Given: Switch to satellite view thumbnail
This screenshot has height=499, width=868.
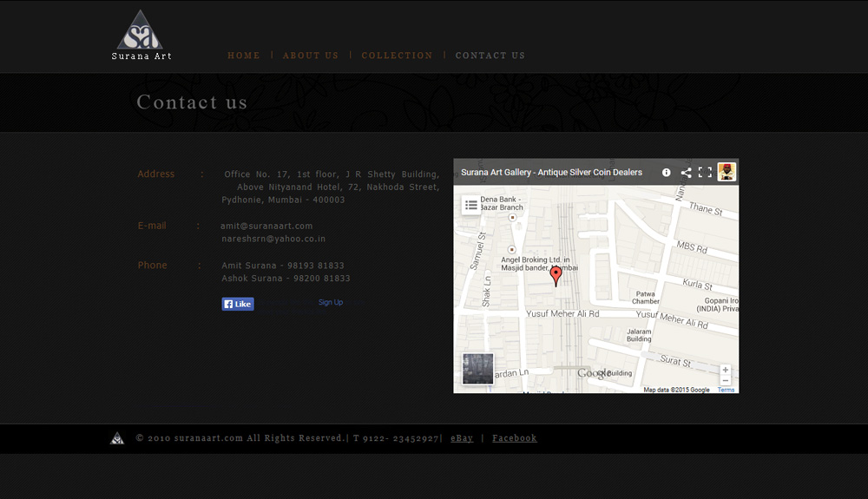Looking at the screenshot, I should pos(477,369).
